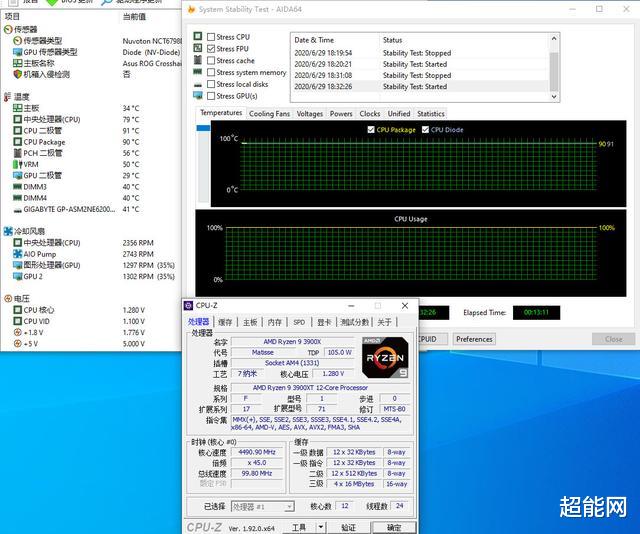Viewport: 640px width, 534px height.
Task: Open the 显卡 (graphics) tab in CPU-Z
Action: [x=324, y=322]
